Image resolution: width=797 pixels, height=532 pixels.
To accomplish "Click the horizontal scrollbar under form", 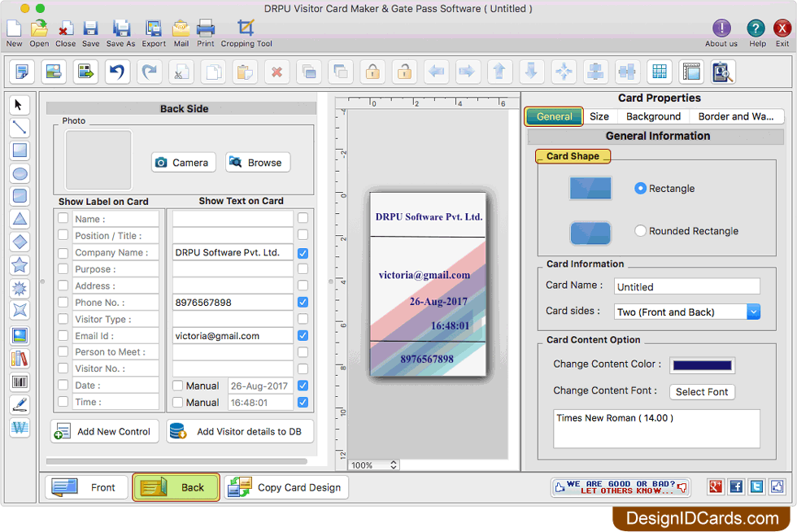I will (x=177, y=461).
